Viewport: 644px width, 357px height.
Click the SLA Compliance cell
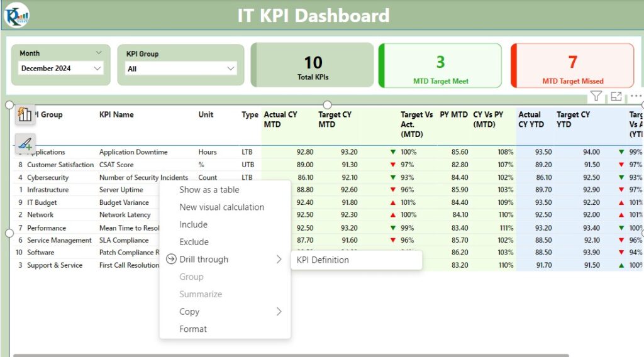pos(124,240)
